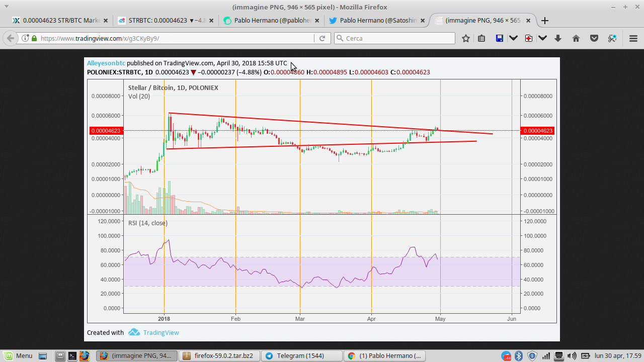Click the Show Desktop taskbar icon
Image resolution: width=644 pixels, height=362 pixels.
tap(43, 355)
